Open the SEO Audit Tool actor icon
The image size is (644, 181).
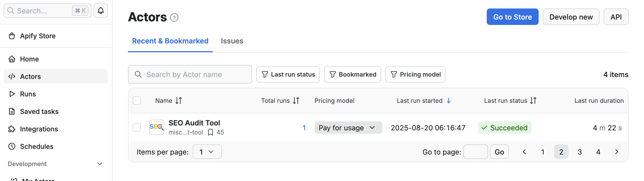click(x=157, y=127)
